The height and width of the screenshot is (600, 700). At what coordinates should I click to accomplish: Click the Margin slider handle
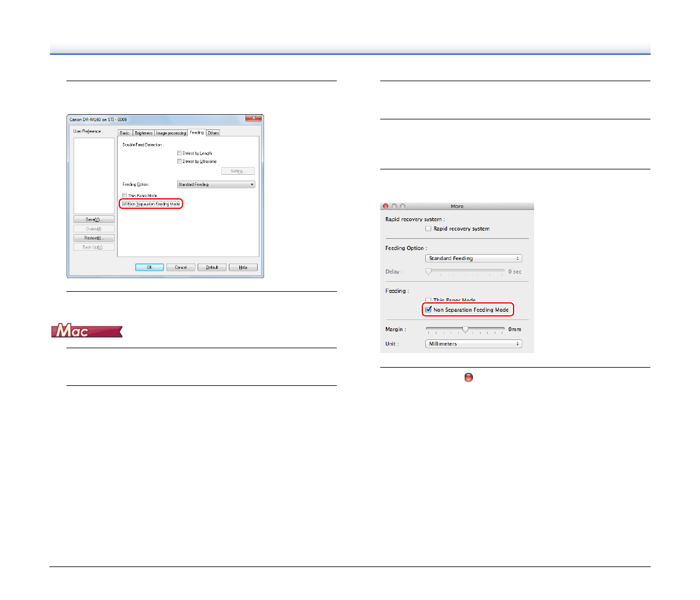click(465, 329)
